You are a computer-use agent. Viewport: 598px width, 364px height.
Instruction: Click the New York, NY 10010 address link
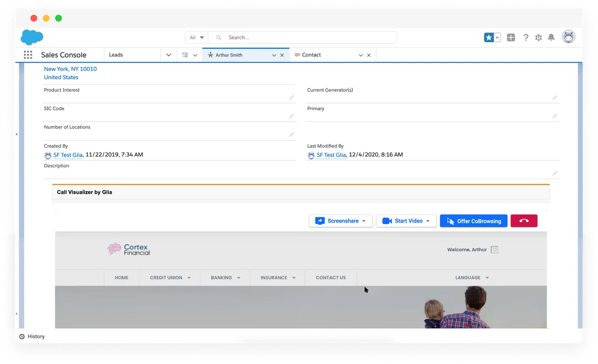pyautogui.click(x=70, y=69)
